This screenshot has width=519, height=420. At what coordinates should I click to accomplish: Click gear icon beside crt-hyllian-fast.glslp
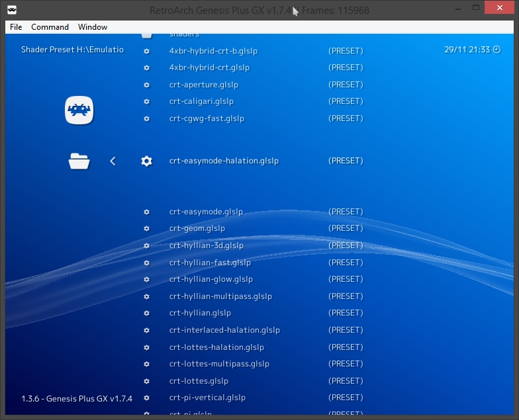click(147, 263)
